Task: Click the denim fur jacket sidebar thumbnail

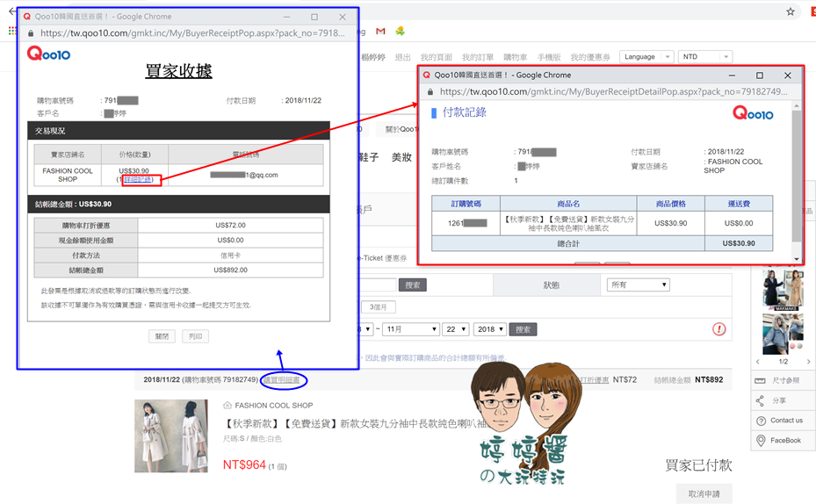Action: pyautogui.click(x=784, y=334)
